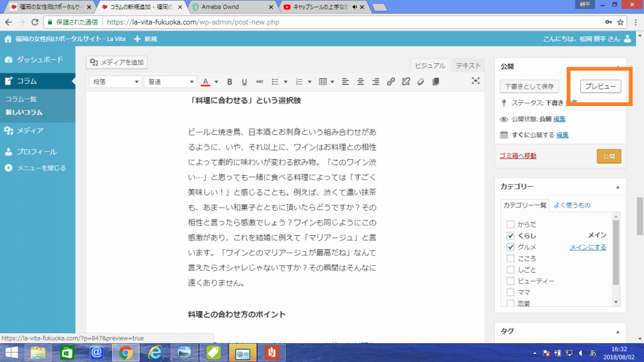This screenshot has width=644, height=362.
Task: Choose text color with the A icon
Action: tap(206, 81)
